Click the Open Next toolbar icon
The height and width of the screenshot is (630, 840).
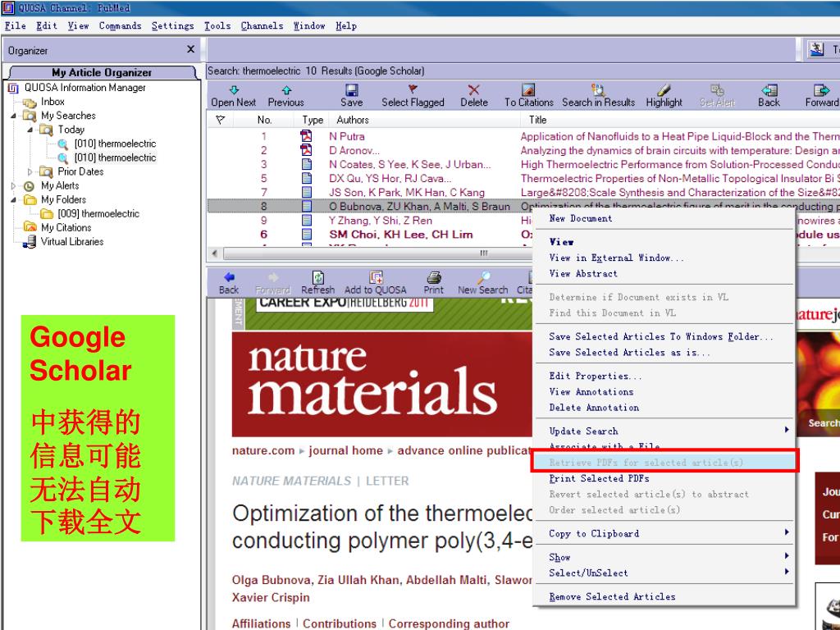point(234,90)
